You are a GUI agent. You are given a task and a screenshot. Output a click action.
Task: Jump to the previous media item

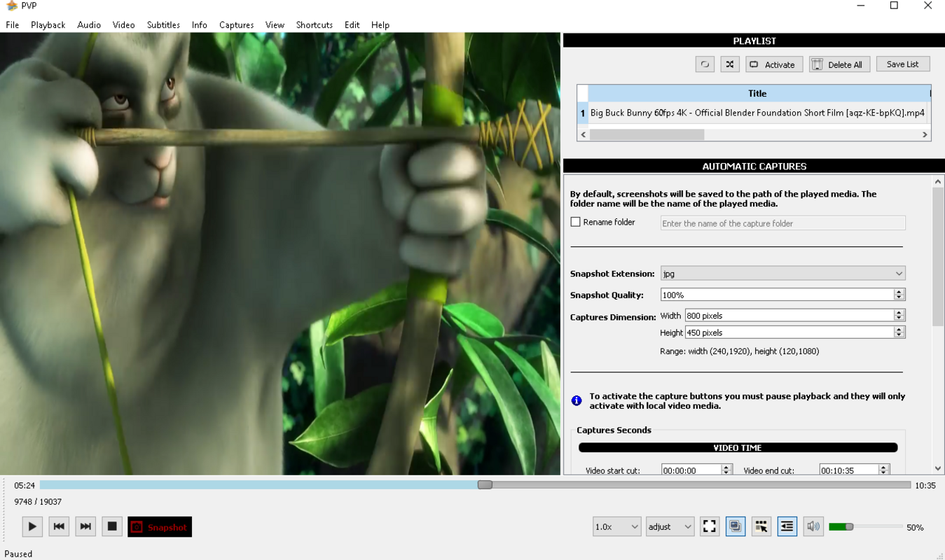[59, 526]
